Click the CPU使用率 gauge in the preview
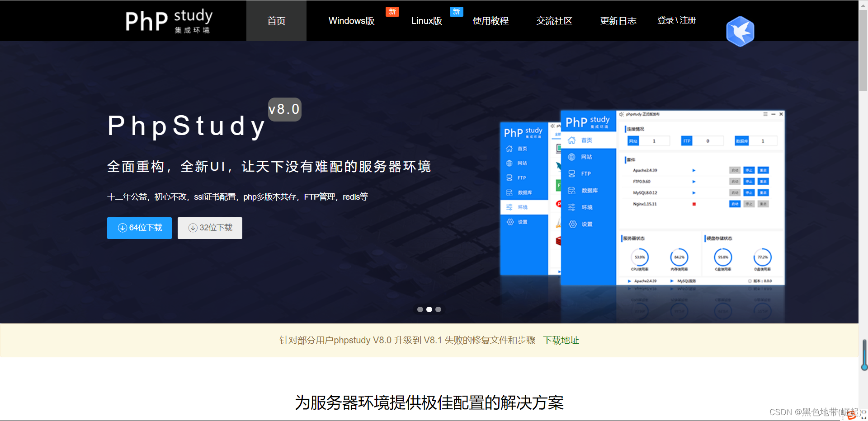This screenshot has width=868, height=421. (640, 257)
